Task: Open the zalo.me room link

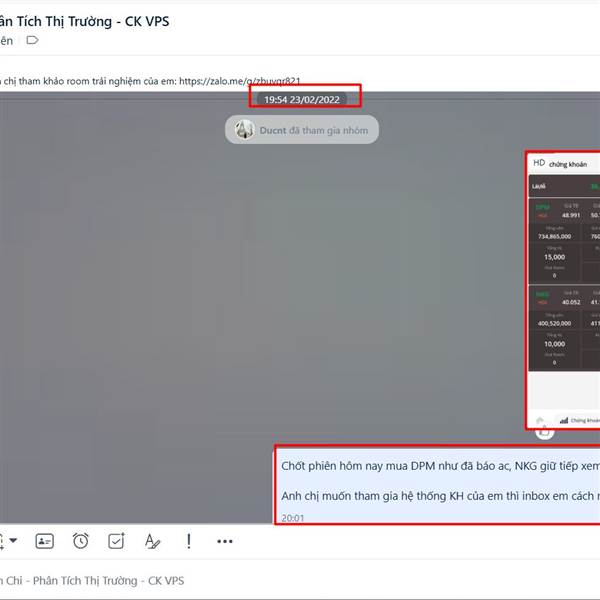Action: pos(240,81)
